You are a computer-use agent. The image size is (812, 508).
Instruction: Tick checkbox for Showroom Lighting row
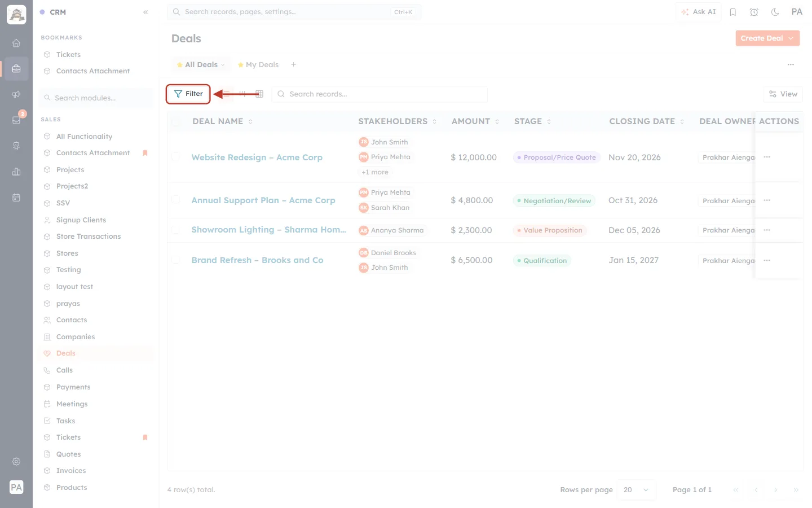coord(176,230)
